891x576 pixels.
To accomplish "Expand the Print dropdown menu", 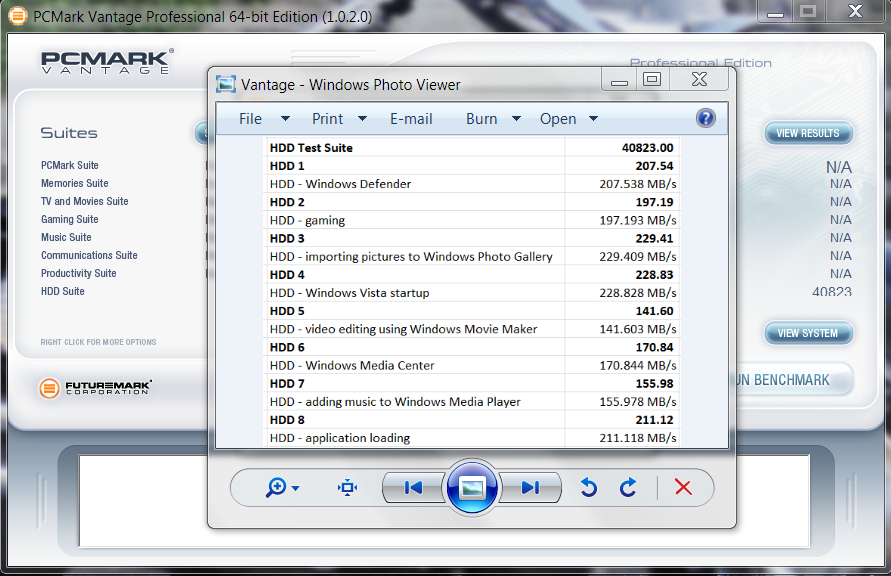I will (x=340, y=119).
